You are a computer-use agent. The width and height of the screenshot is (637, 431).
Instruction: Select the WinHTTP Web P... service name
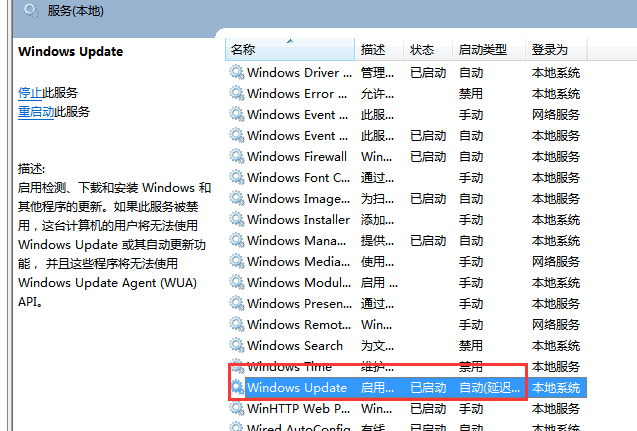(298, 409)
